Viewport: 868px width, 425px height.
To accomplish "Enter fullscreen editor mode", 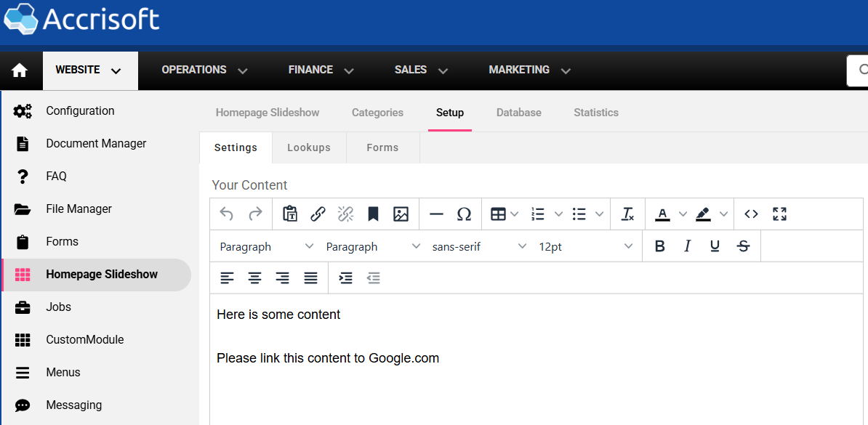I will [779, 214].
